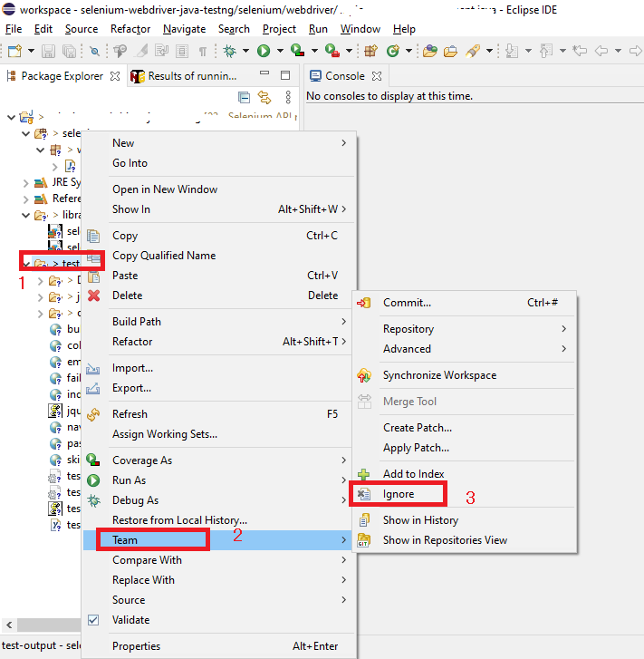Click Collapse All in Package Explorer
The height and width of the screenshot is (659, 644).
click(244, 98)
